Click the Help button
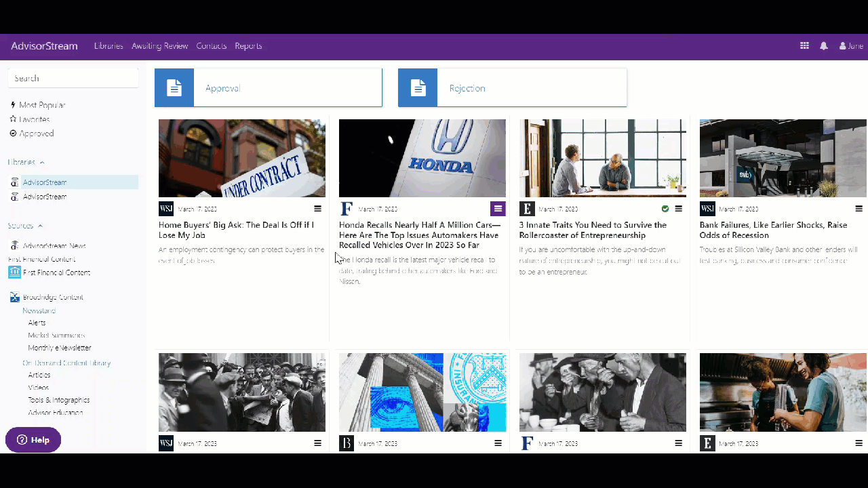 33,440
